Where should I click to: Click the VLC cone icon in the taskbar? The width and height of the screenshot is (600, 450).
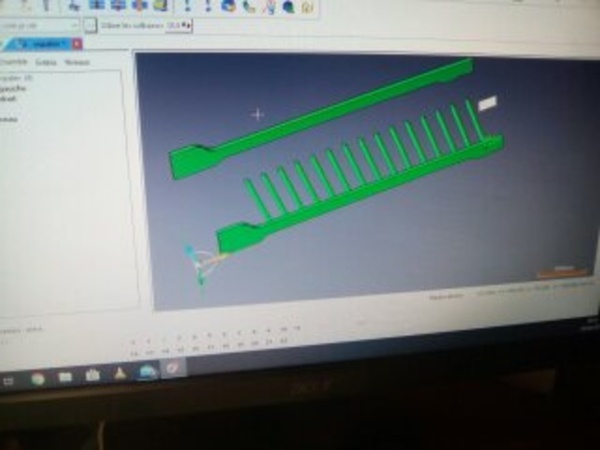pyautogui.click(x=120, y=374)
